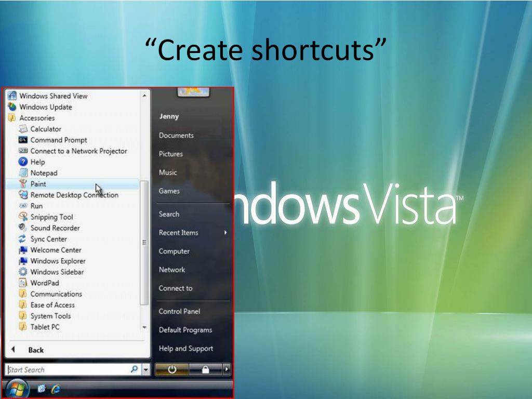This screenshot has width=532, height=399.
Task: Open WordPad icon
Action: pos(23,283)
